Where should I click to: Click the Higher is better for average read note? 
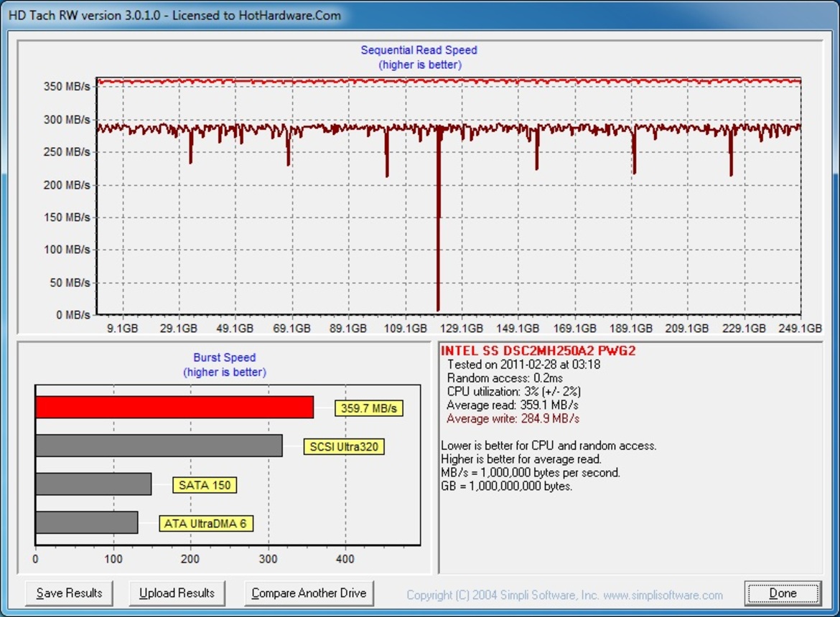521,458
